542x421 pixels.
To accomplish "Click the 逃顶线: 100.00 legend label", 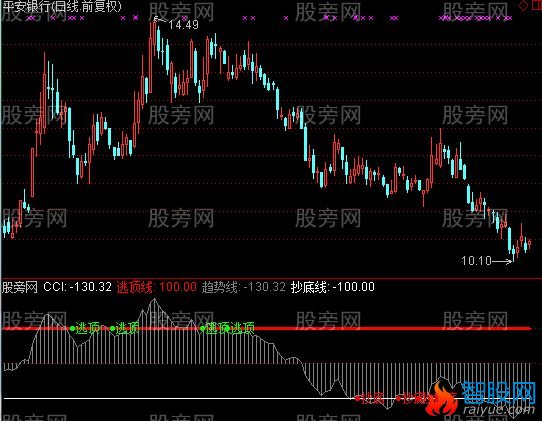I will click(x=156, y=287).
